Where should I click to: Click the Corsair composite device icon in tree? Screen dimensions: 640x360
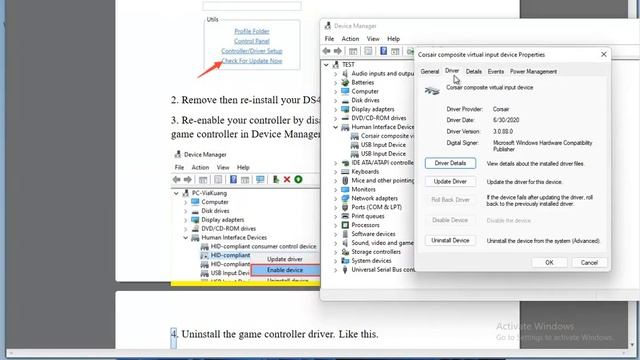click(355, 136)
